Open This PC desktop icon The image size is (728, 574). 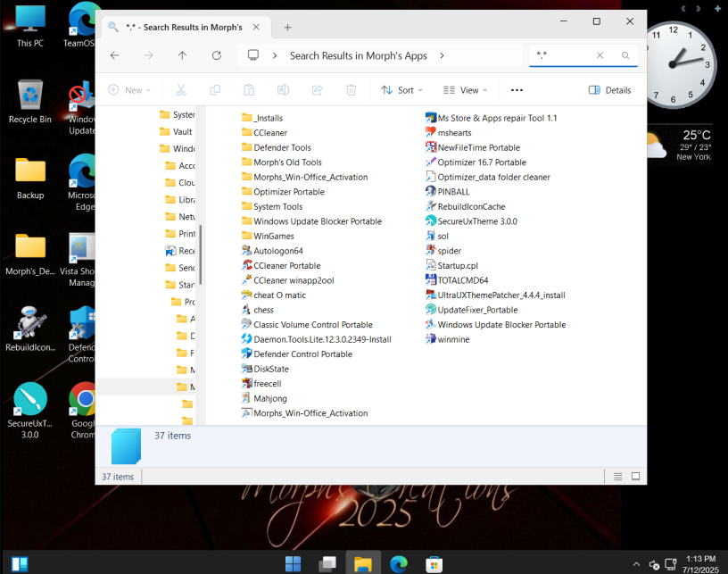tap(30, 26)
